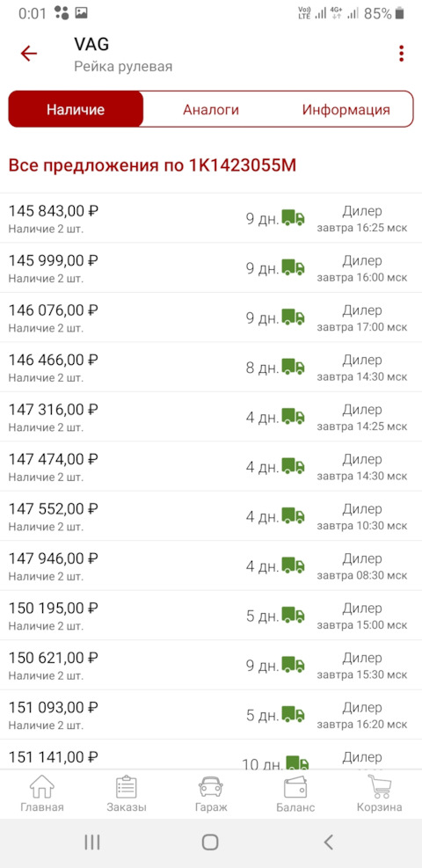Choose the 147 946,00 ₽ dealer offer
This screenshot has height=868, width=422.
[211, 565]
